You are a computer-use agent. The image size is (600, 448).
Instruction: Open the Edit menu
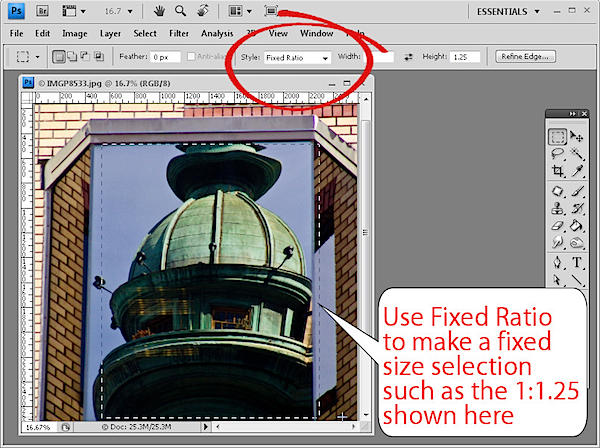(42, 34)
